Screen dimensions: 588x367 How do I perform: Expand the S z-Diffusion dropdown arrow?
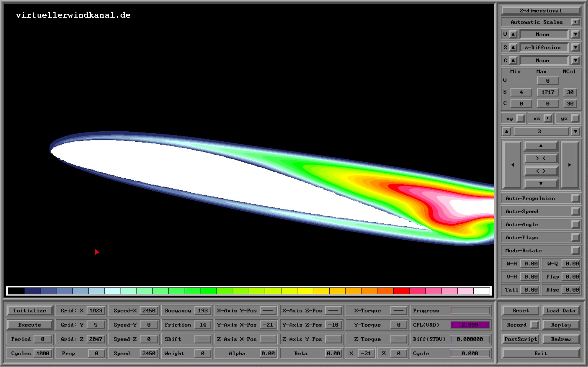[575, 47]
